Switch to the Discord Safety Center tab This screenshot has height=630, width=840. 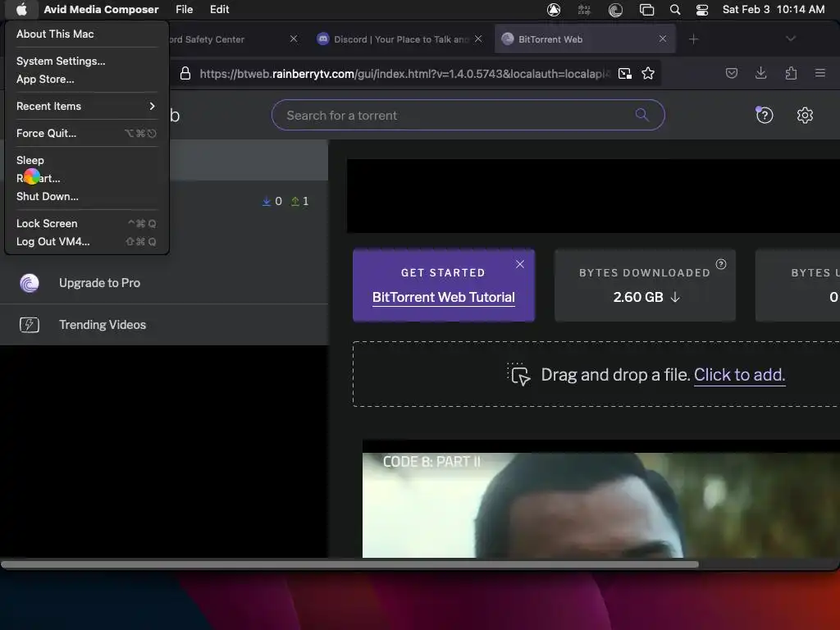[x=234, y=39]
